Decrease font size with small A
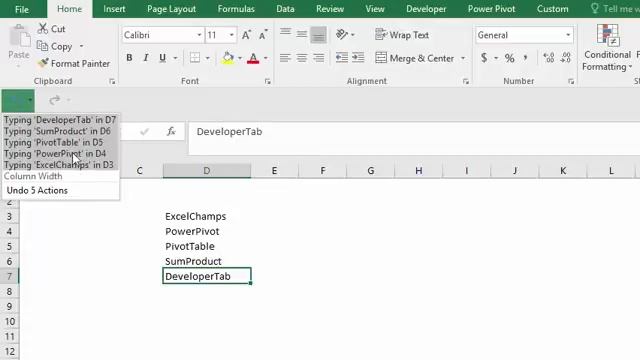 click(x=263, y=35)
